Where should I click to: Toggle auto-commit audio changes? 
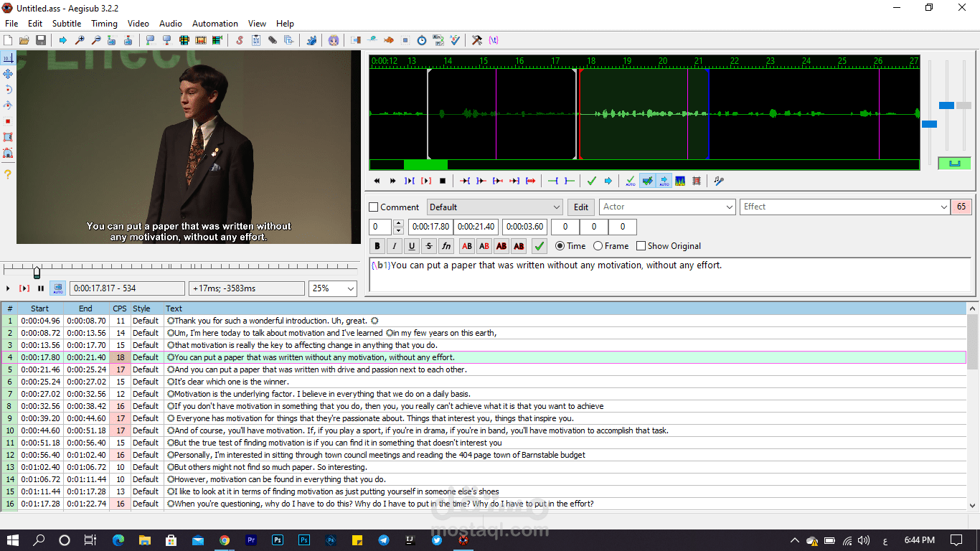(x=631, y=181)
